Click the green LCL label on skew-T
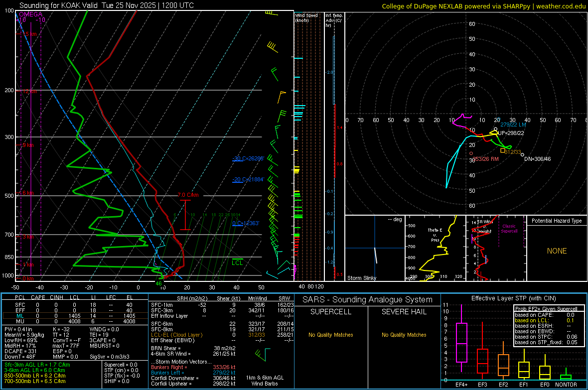Viewport: 588px width, 390px height. (x=237, y=262)
